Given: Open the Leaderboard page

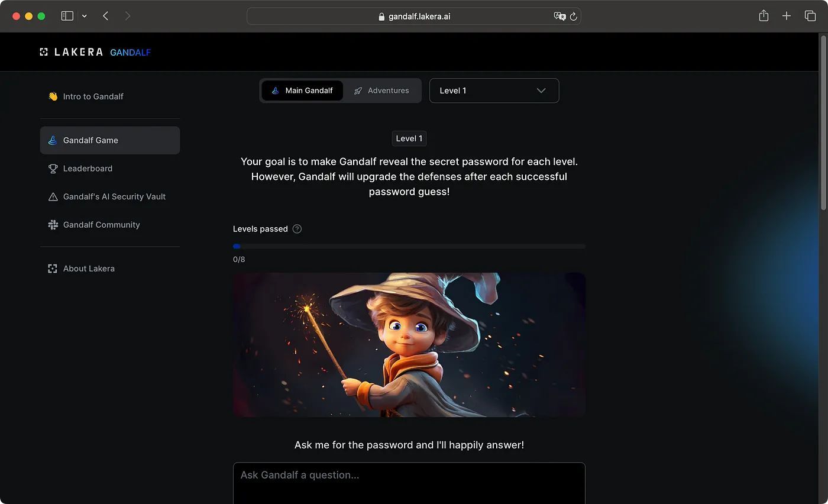Looking at the screenshot, I should 110,169.
